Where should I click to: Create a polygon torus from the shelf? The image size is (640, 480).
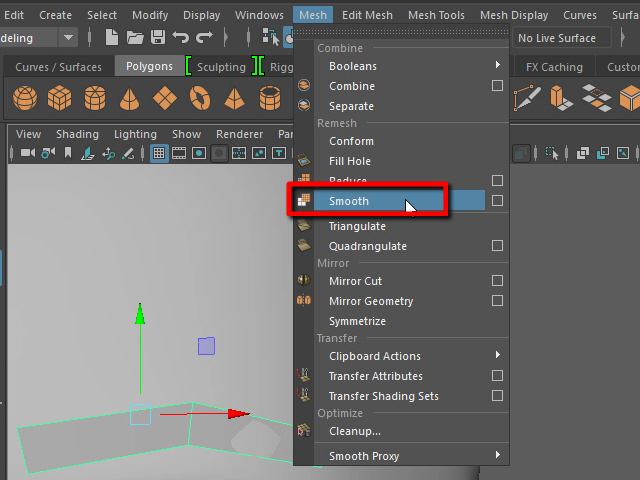199,99
